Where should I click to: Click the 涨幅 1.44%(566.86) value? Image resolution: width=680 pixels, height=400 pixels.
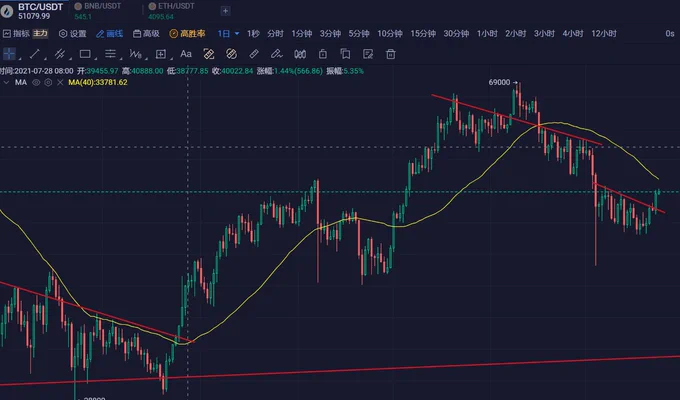290,71
